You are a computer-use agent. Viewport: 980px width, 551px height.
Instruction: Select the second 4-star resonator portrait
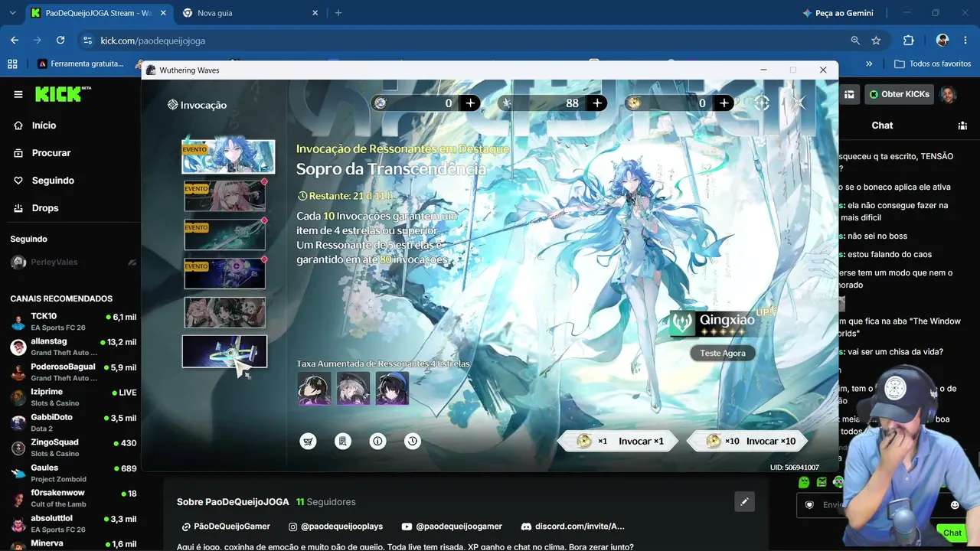(353, 388)
